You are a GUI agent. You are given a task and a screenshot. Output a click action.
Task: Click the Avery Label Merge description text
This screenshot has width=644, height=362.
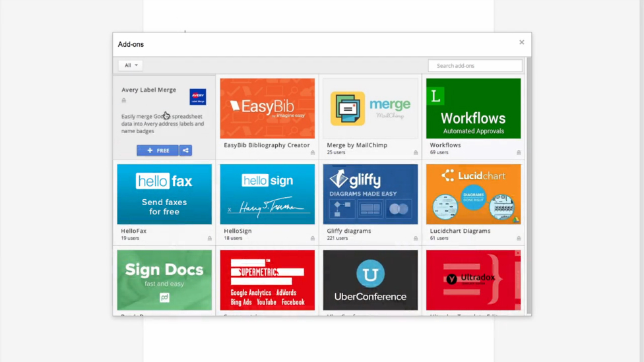point(162,123)
